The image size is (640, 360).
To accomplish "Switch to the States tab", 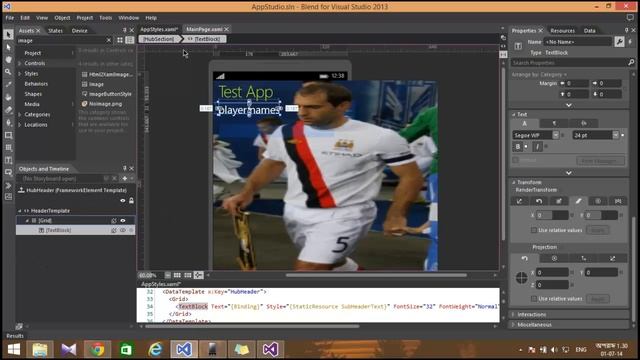I will click(x=55, y=31).
